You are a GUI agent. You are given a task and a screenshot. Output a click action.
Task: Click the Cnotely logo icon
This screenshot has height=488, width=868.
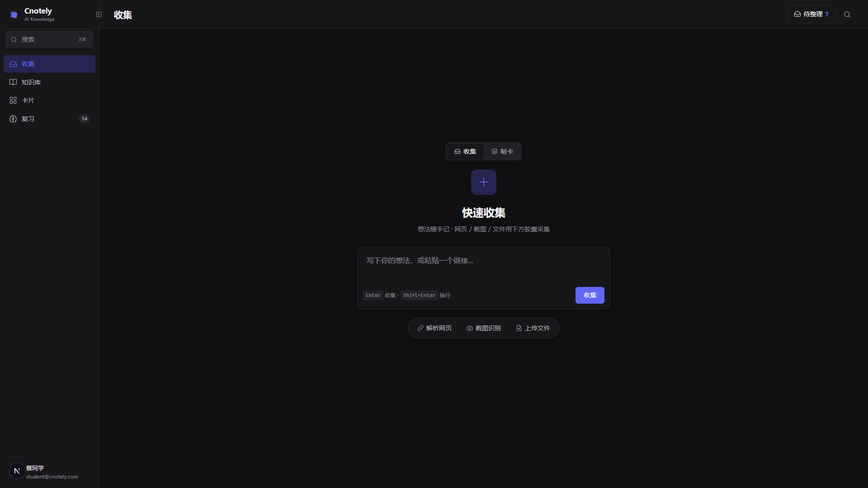click(x=14, y=14)
